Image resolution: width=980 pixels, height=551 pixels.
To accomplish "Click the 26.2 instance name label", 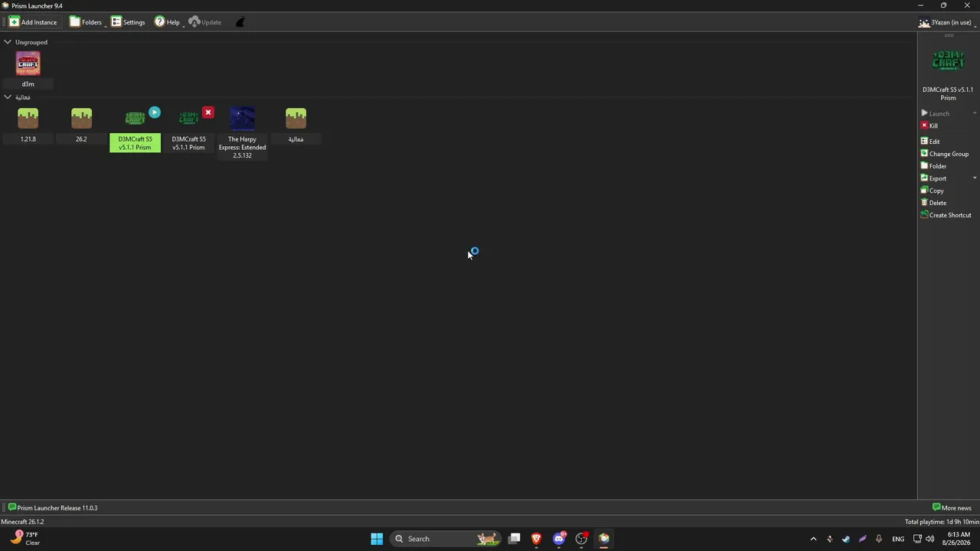I will pos(81,139).
